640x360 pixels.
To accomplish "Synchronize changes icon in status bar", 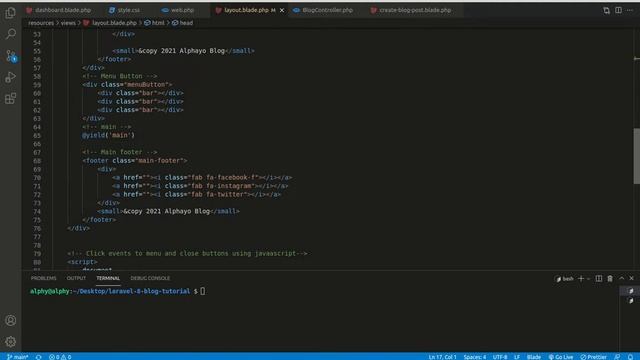I will click(x=38, y=357).
